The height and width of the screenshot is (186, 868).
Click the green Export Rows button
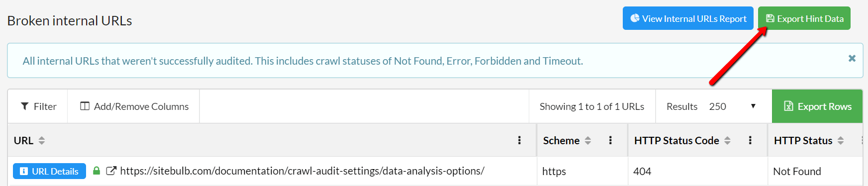tap(817, 106)
